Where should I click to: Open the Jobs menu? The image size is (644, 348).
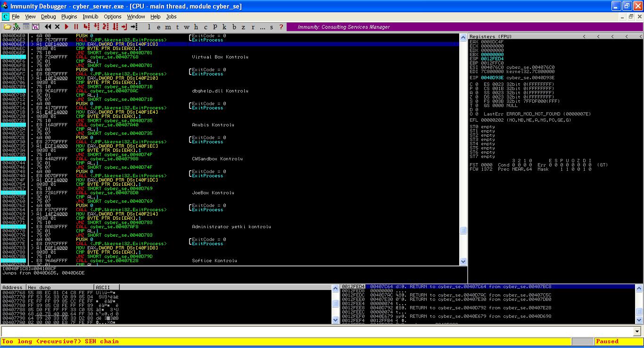point(171,17)
